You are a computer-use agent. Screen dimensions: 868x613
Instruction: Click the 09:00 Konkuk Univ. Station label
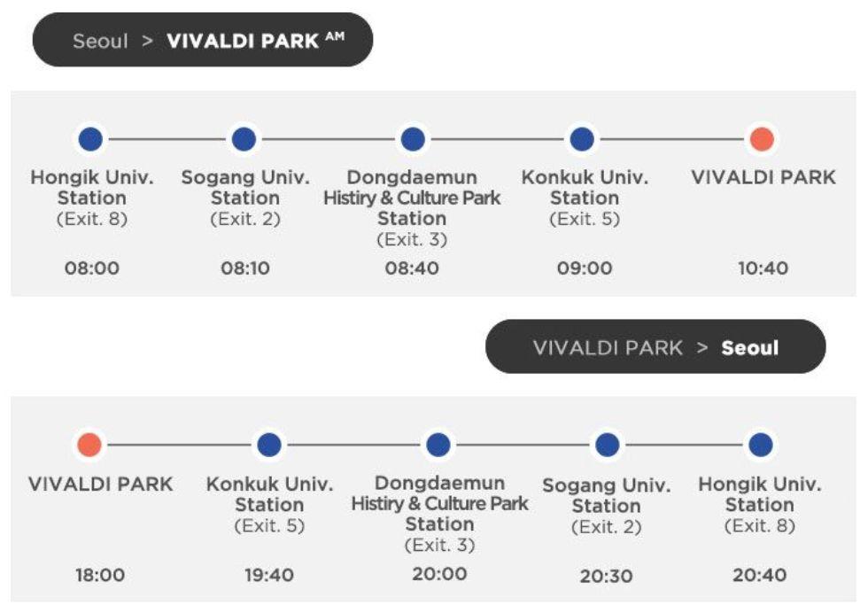(x=584, y=188)
